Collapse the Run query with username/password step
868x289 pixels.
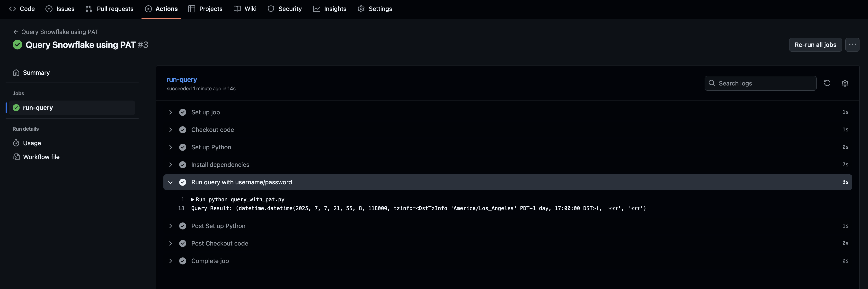coord(170,182)
